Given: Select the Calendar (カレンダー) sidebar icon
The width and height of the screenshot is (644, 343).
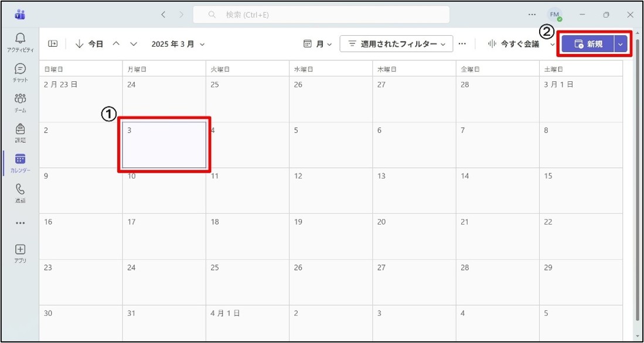Looking at the screenshot, I should pyautogui.click(x=20, y=160).
